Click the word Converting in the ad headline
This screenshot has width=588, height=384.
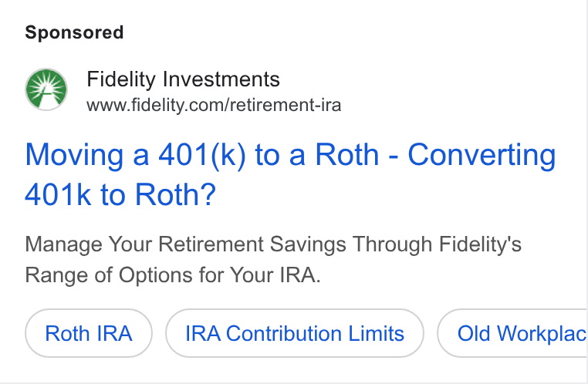[x=482, y=155]
